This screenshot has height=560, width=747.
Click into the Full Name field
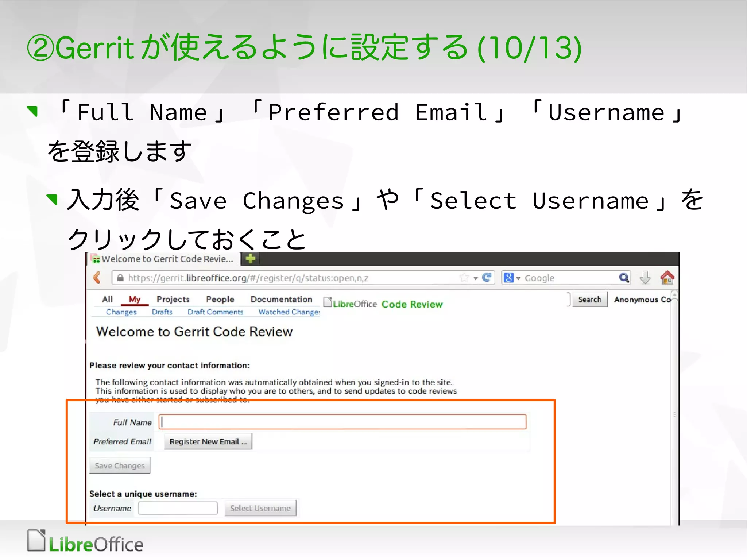pos(342,422)
